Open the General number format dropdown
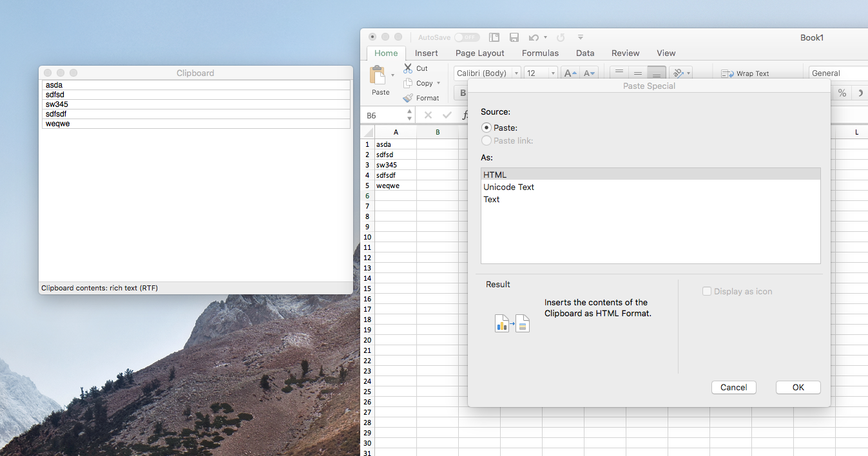 pyautogui.click(x=838, y=73)
